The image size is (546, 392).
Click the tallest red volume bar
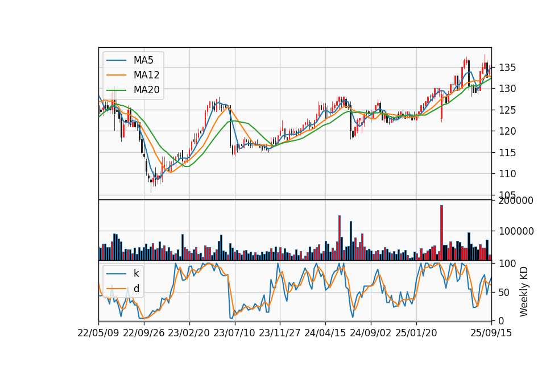tap(441, 233)
